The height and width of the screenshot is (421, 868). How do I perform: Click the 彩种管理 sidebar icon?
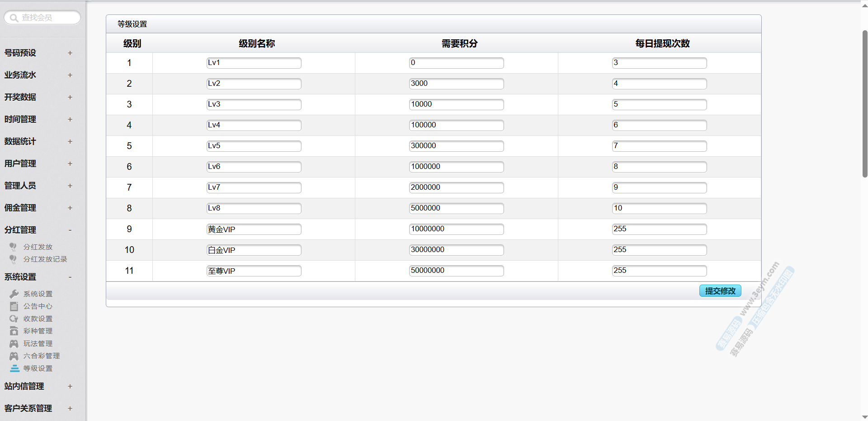pyautogui.click(x=14, y=331)
